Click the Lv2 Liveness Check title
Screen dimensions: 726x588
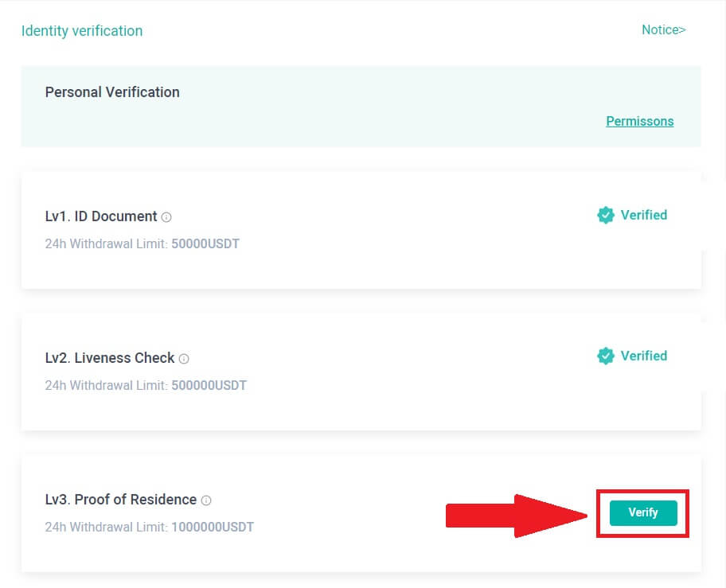108,358
